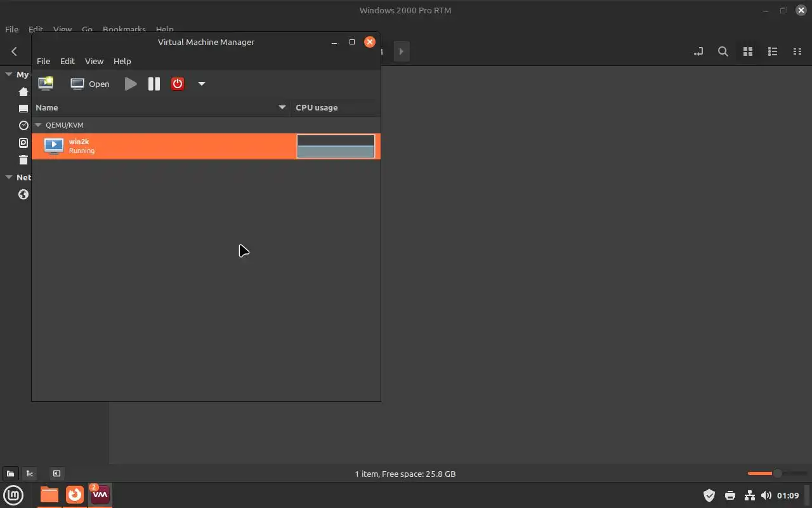This screenshot has height=508, width=812.
Task: Pause the win2k virtual machine
Action: coord(154,84)
